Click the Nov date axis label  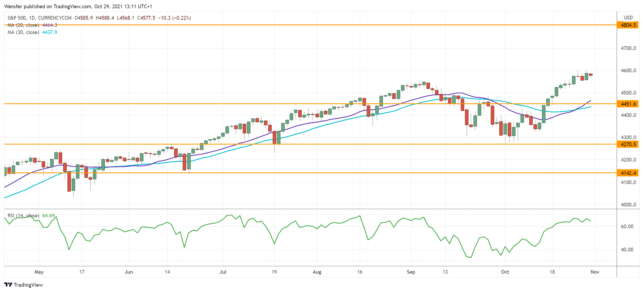[595, 272]
